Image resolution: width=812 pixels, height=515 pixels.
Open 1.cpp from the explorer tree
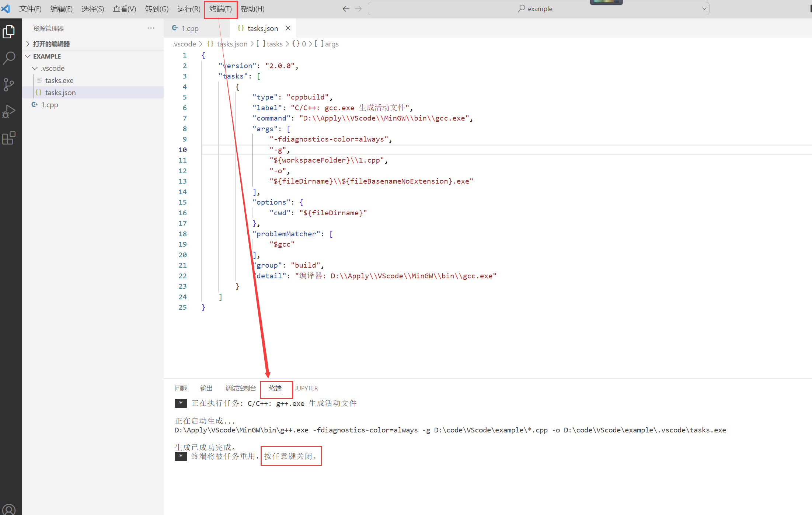pyautogui.click(x=93, y=105)
